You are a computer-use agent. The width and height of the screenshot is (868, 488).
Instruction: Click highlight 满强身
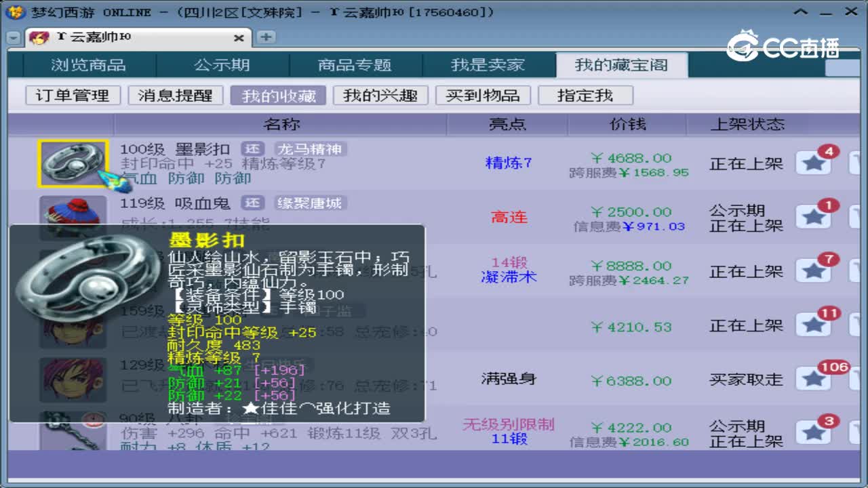[x=509, y=378]
